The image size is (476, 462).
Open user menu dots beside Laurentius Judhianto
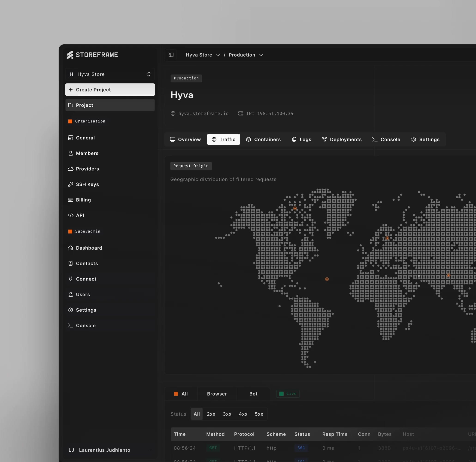pos(150,450)
